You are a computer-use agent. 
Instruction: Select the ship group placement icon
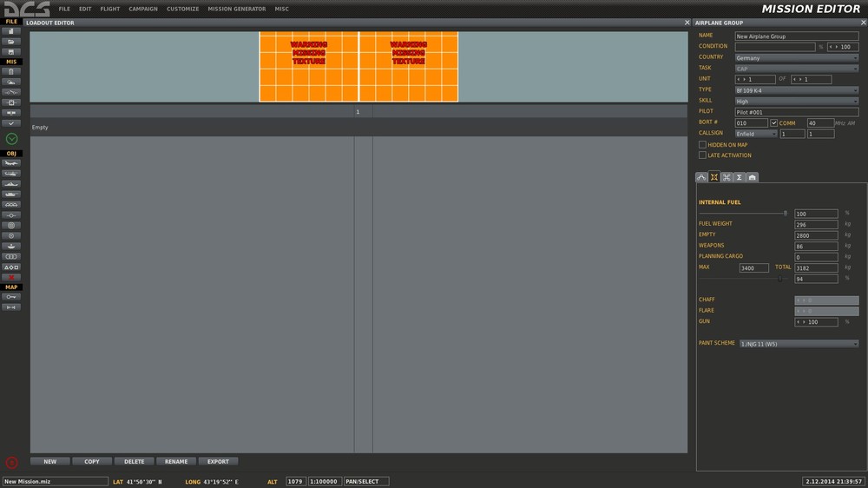pyautogui.click(x=11, y=184)
